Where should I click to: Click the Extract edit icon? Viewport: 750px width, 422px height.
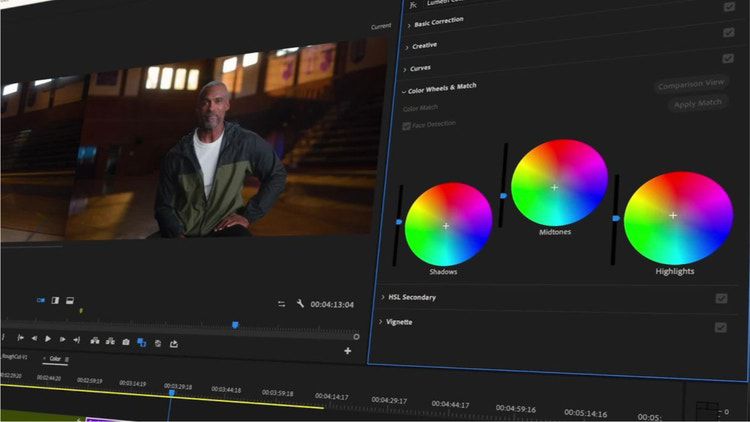point(110,341)
